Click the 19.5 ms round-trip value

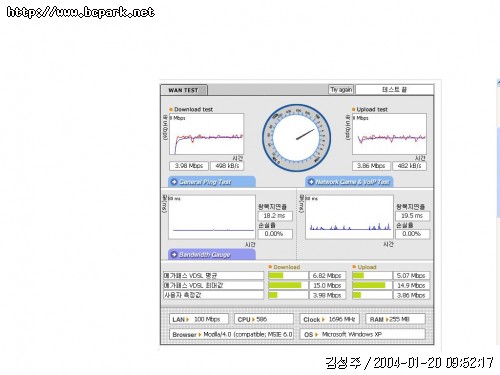[x=412, y=216]
